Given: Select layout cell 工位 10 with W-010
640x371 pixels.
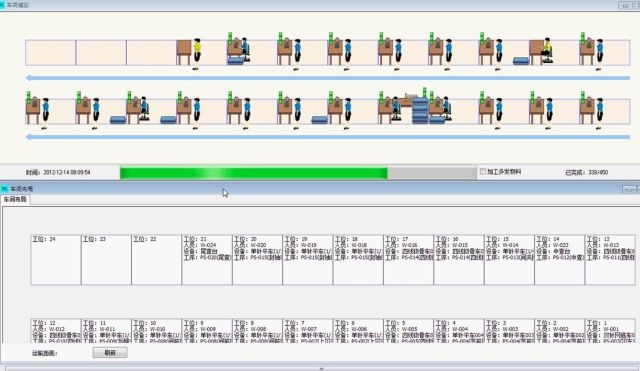Looking at the screenshot, I should point(157,331).
